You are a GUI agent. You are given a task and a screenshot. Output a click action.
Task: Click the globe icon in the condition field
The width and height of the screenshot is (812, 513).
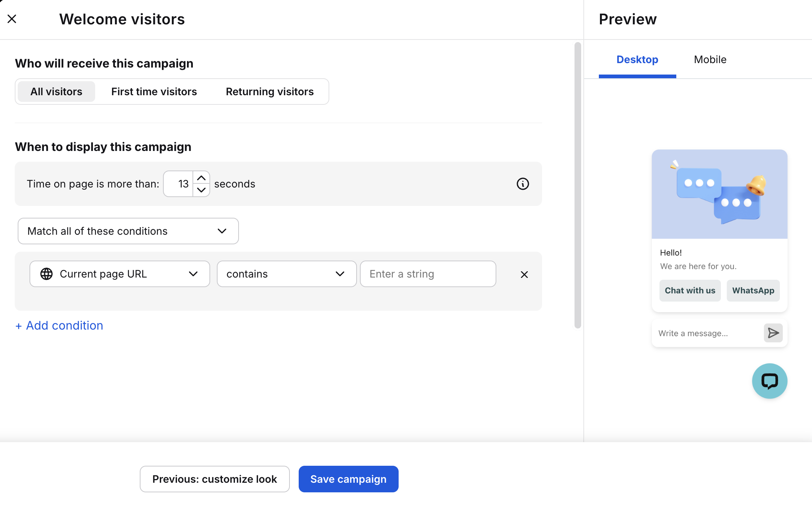[46, 274]
